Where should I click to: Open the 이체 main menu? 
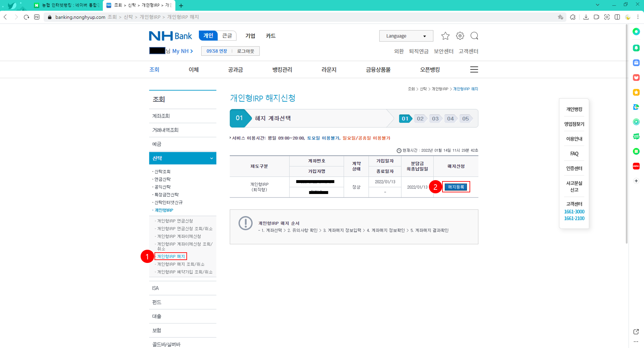pos(193,70)
